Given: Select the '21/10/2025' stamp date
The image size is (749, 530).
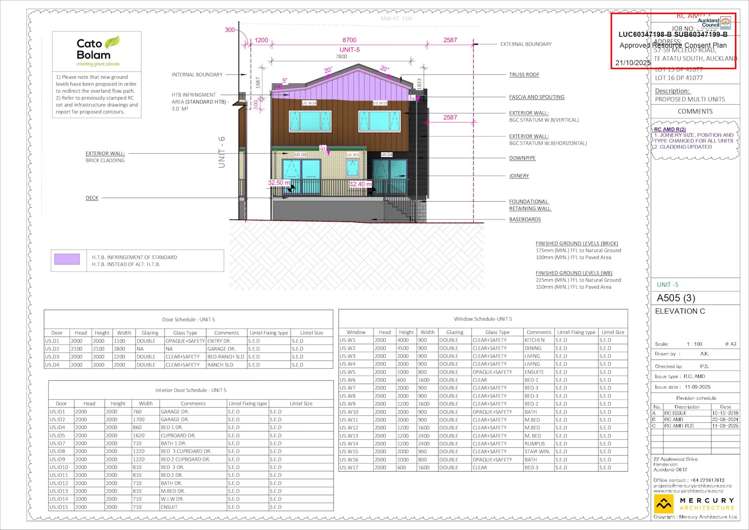Looking at the screenshot, I should (633, 63).
